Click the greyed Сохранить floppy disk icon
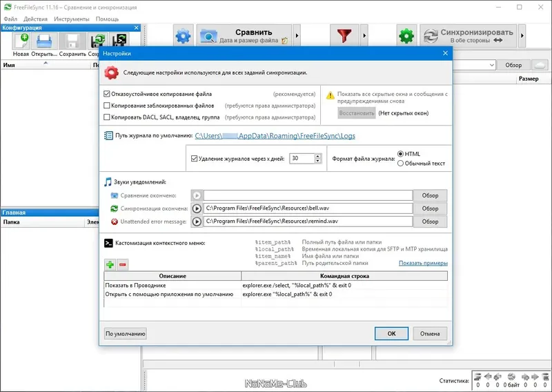The height and width of the screenshot is (392, 552). [72, 41]
